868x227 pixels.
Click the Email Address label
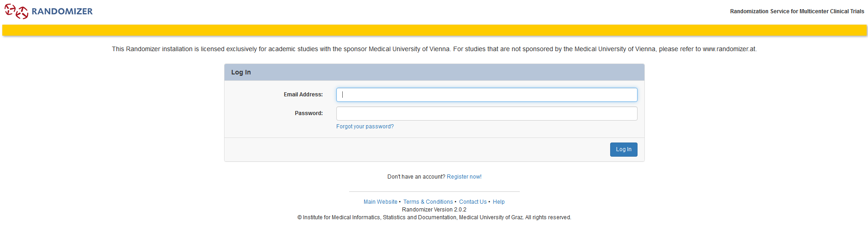pos(303,95)
